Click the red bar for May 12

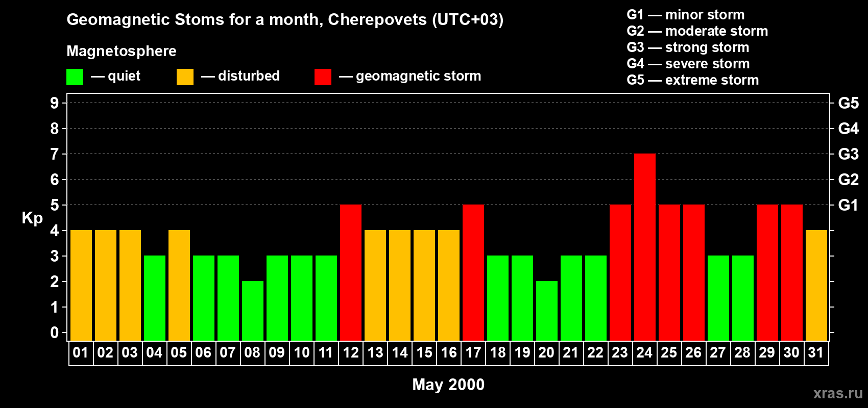tap(351, 272)
